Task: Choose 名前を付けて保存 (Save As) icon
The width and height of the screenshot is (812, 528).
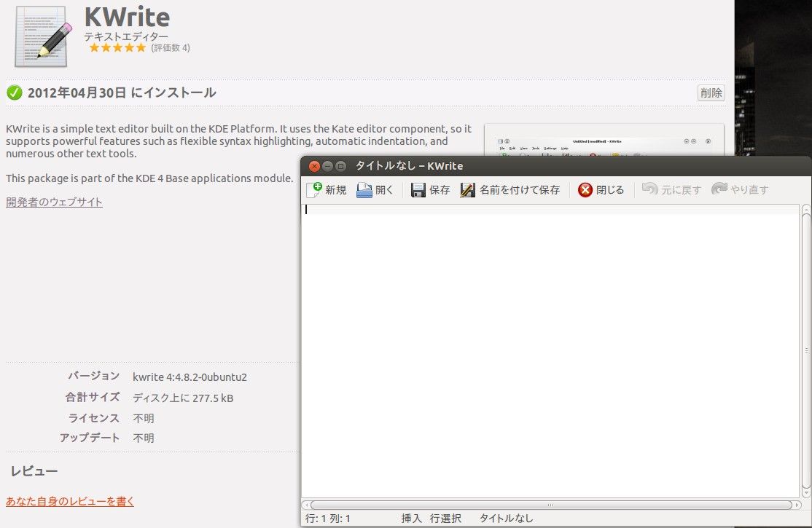Action: [468, 190]
